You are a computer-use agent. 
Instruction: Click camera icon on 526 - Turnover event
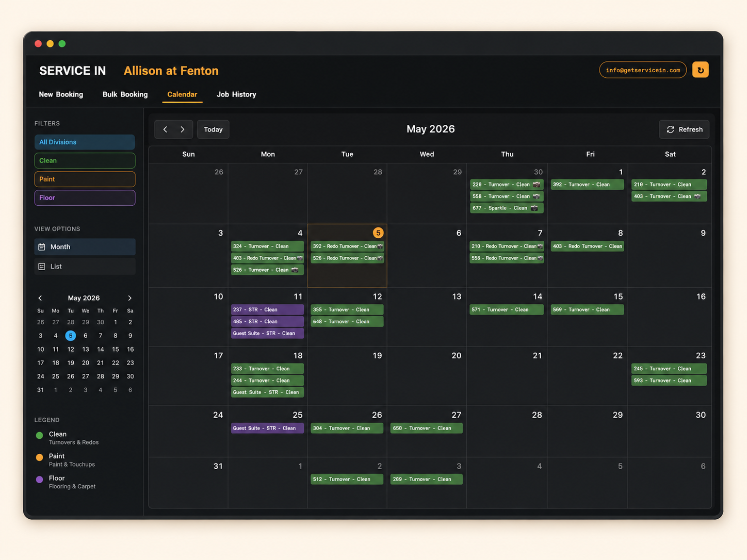pos(295,270)
